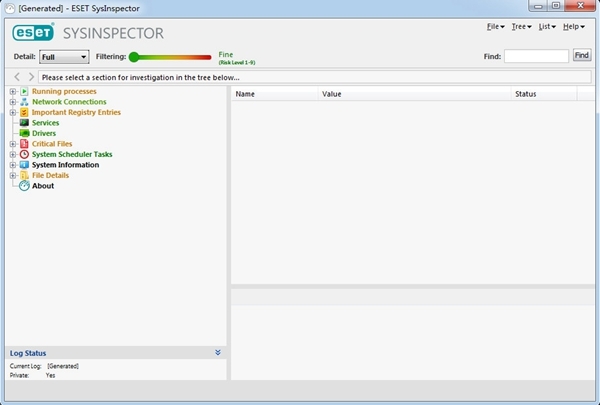This screenshot has height=405, width=600.
Task: Click the '[Generated]' current log value
Action: (x=63, y=366)
